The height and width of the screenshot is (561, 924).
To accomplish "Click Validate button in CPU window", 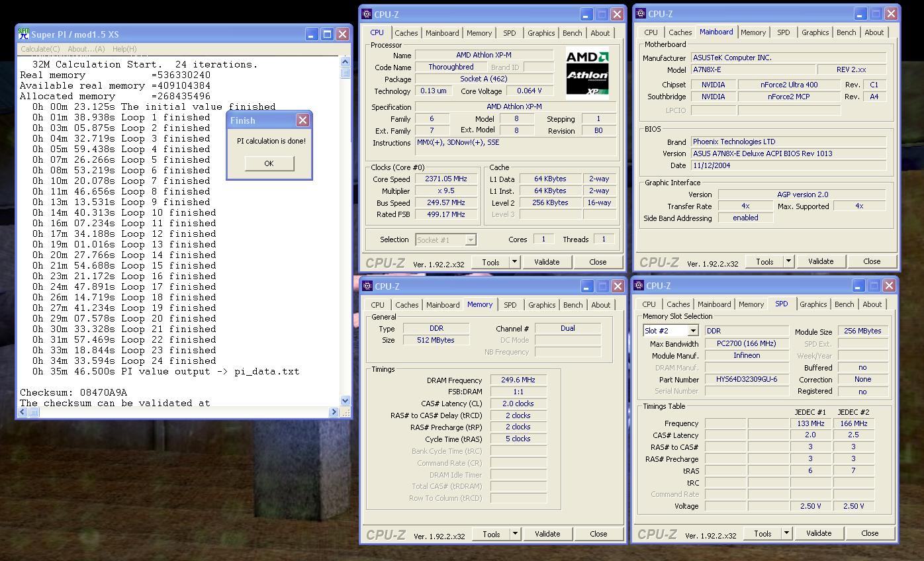I will tap(547, 262).
